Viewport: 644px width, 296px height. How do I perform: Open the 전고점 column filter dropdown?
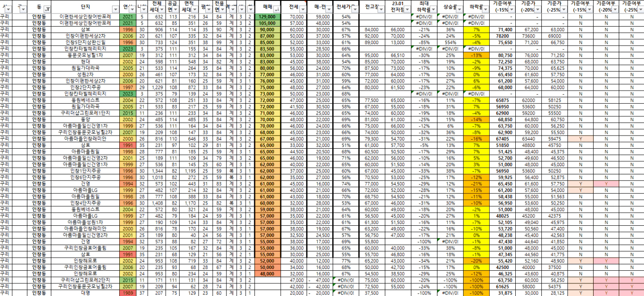(x=381, y=9)
